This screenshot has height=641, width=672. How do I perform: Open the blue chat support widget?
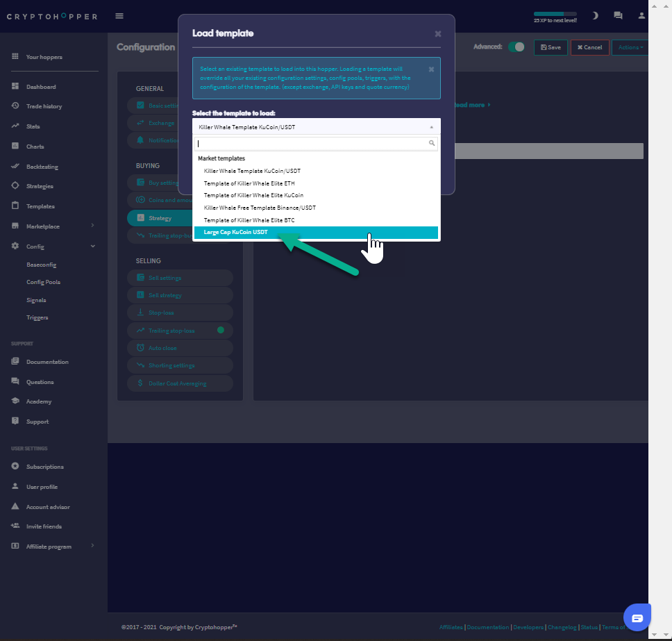pyautogui.click(x=637, y=617)
